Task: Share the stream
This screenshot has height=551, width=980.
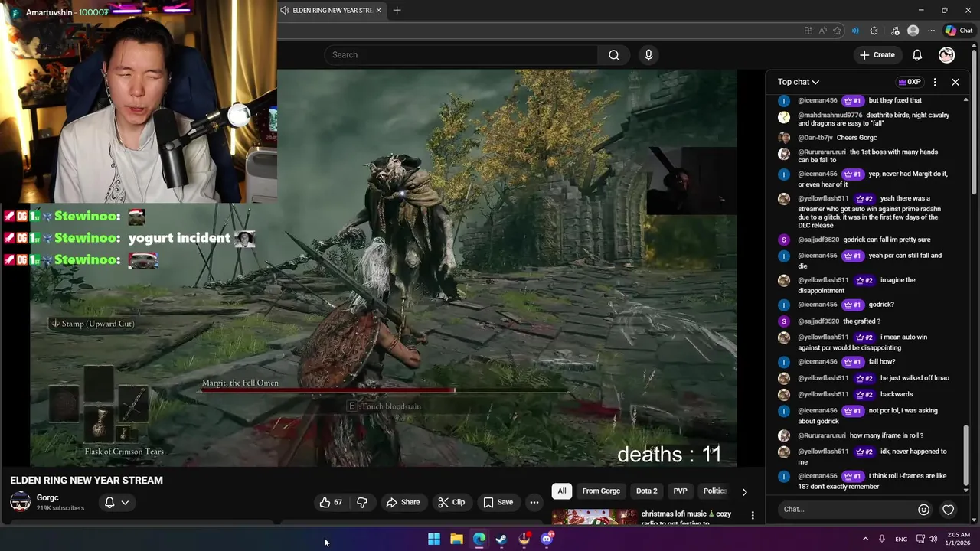Action: point(403,502)
